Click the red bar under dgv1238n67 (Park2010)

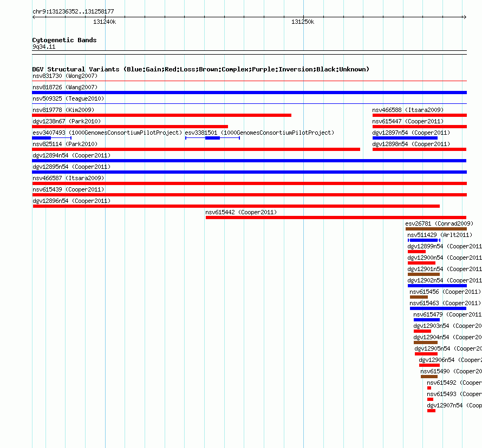130,127
